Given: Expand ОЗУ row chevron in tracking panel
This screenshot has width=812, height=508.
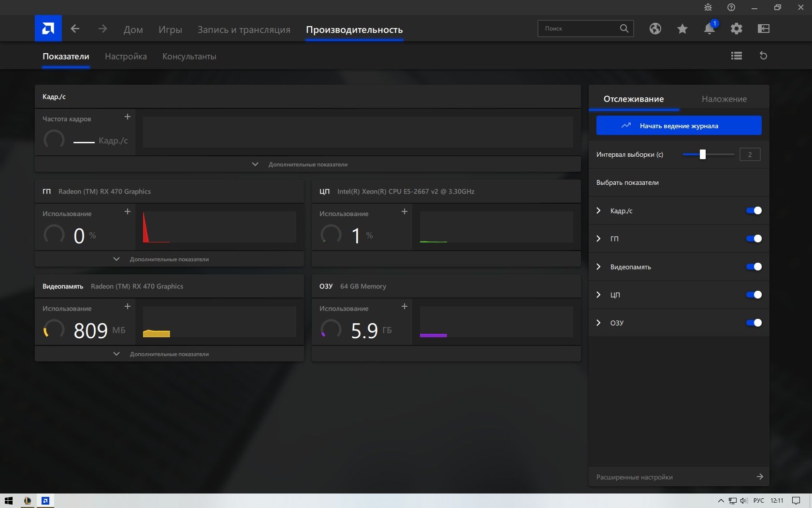Looking at the screenshot, I should 598,323.
